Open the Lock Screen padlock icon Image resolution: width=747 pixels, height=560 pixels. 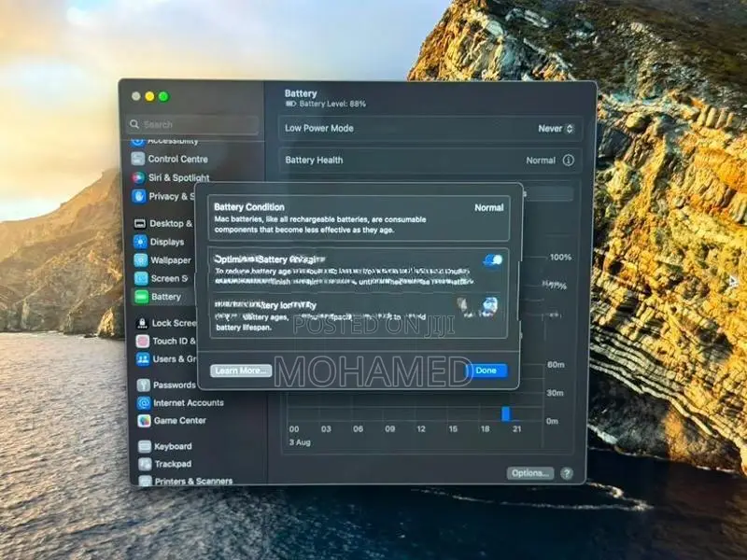[x=142, y=323]
